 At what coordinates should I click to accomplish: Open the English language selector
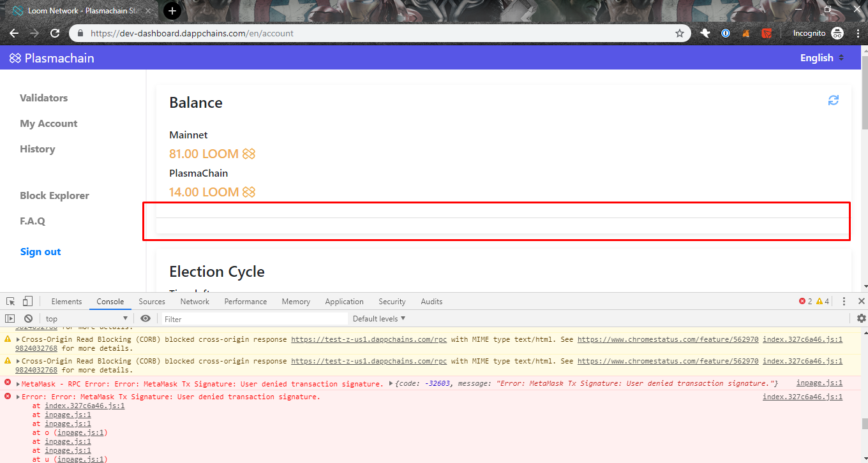pos(821,57)
